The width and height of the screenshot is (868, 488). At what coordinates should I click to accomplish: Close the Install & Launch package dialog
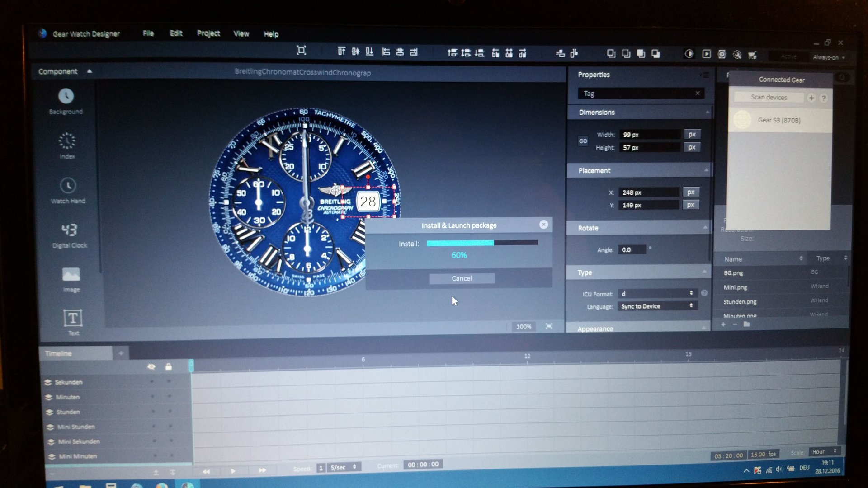543,224
